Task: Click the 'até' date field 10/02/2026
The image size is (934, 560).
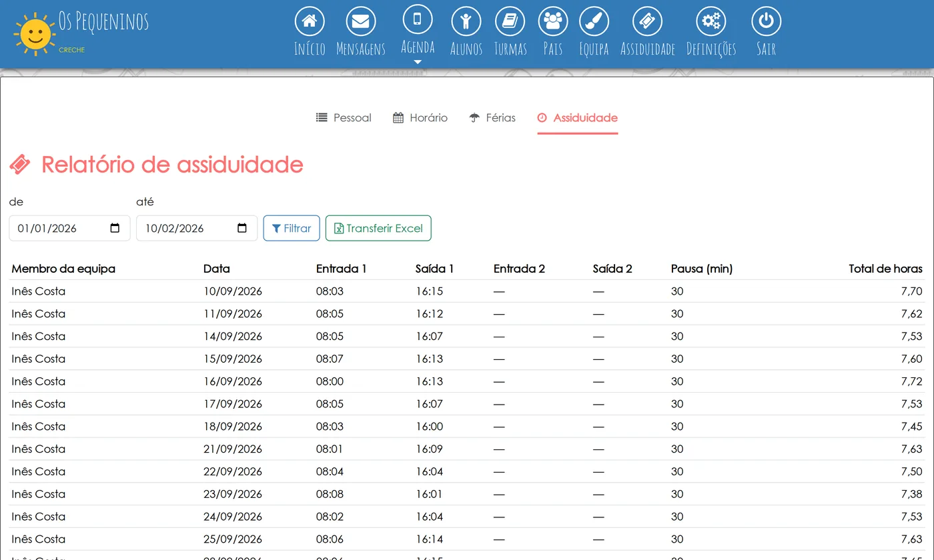Action: pos(197,228)
